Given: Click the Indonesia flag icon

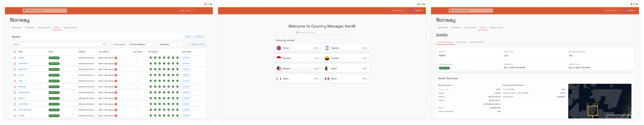Looking at the screenshot, I should (x=279, y=58).
